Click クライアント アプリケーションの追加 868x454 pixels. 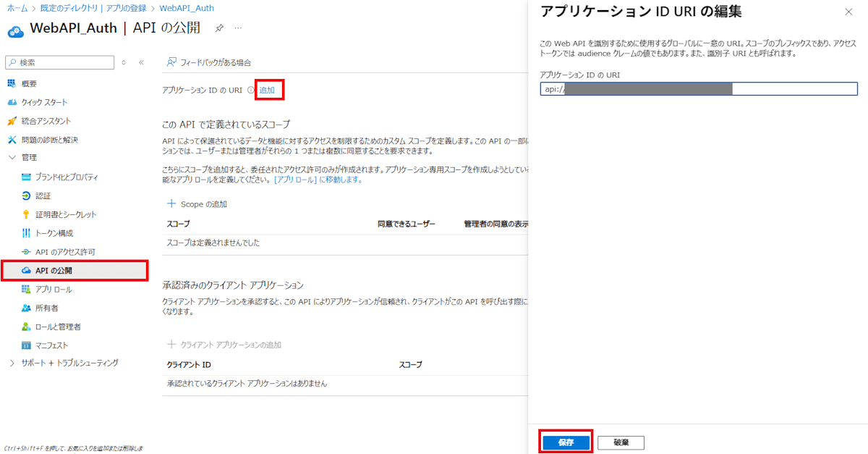point(224,345)
